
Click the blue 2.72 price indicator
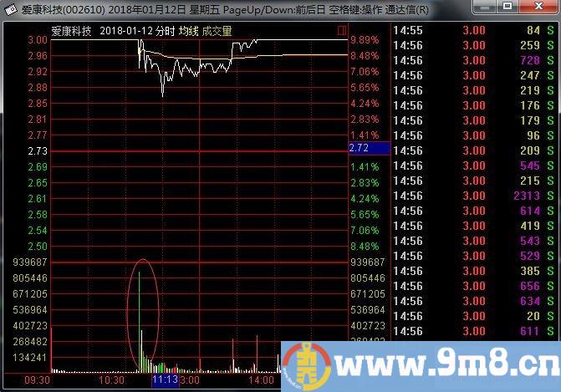click(x=369, y=148)
